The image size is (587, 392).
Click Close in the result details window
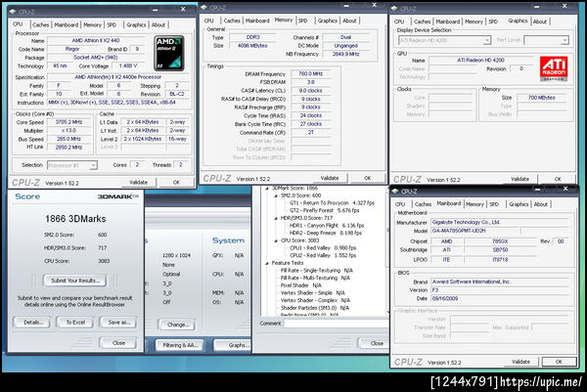375,343
